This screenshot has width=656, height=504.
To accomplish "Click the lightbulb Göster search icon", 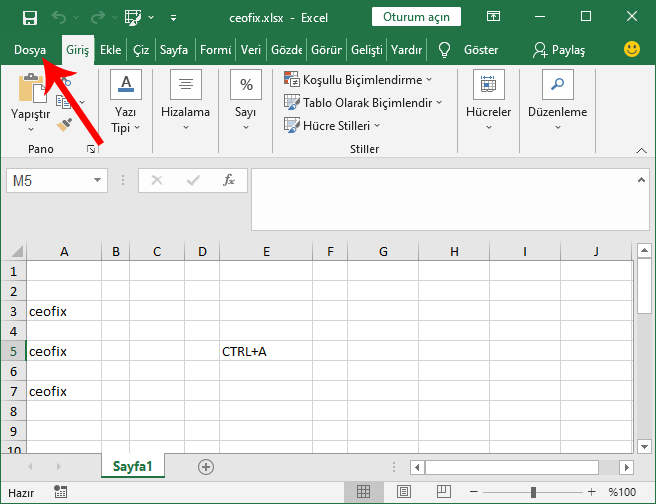I will (444, 50).
